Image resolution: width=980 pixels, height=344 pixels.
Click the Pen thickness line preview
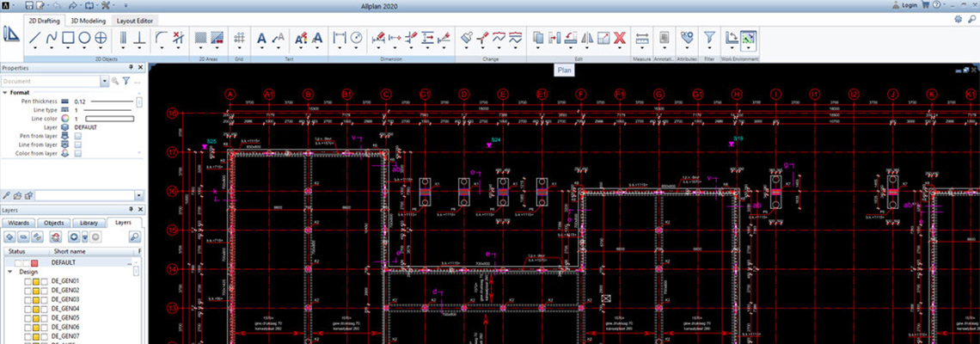[112, 101]
